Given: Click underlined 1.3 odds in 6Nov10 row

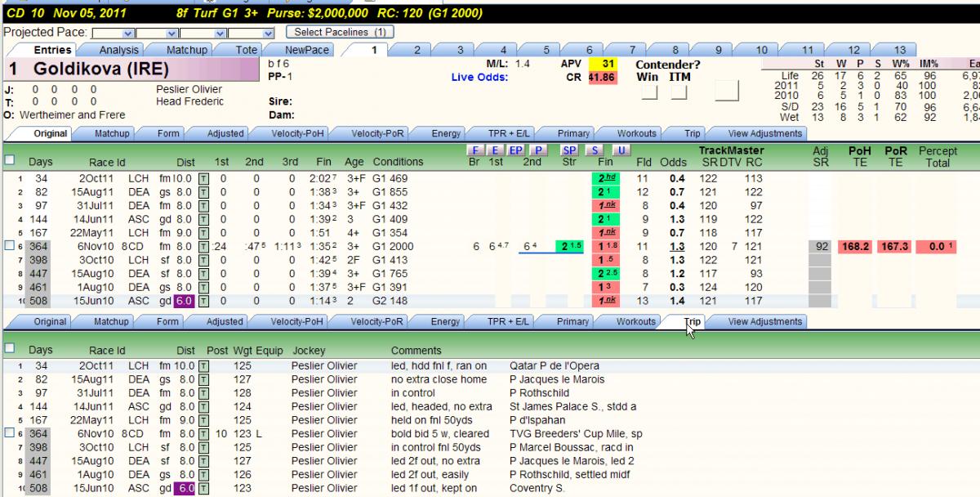Looking at the screenshot, I should (x=676, y=247).
